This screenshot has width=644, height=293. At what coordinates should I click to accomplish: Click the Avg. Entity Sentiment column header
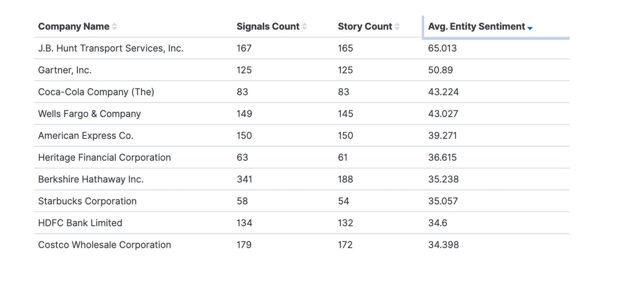point(476,27)
